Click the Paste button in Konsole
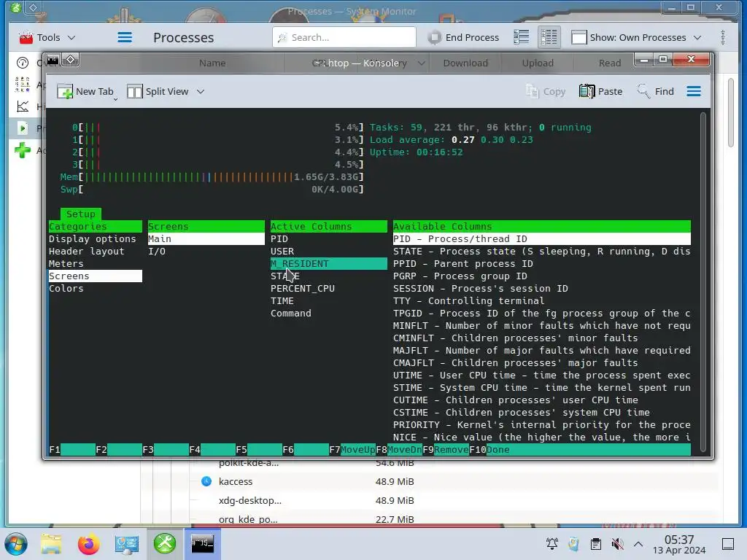Viewport: 747px width, 560px height. click(x=601, y=91)
